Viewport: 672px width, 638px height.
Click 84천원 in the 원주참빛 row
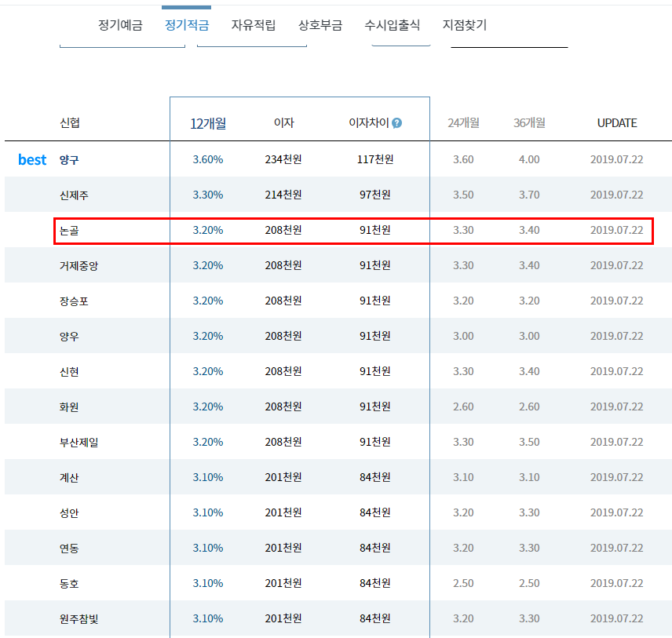(x=375, y=618)
